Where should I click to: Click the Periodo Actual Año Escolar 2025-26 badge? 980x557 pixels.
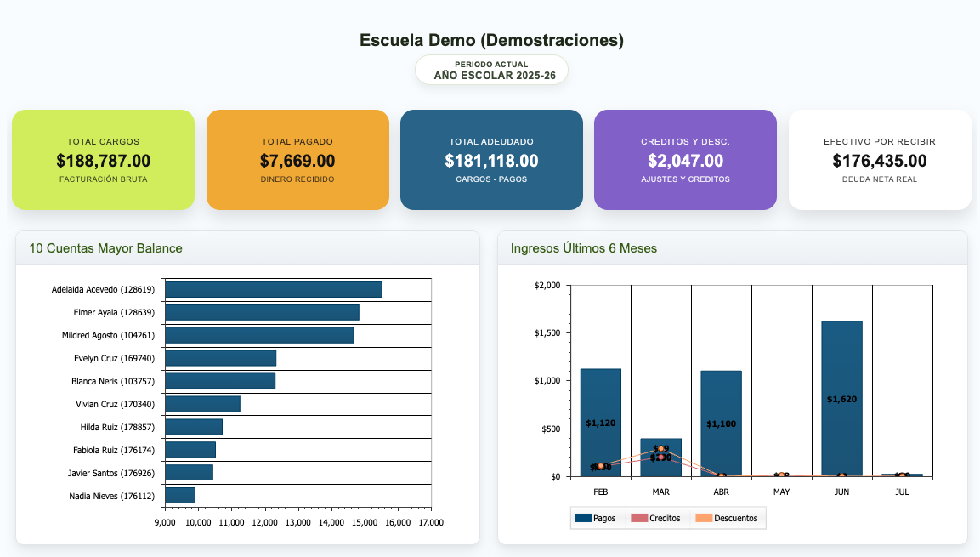coord(491,70)
